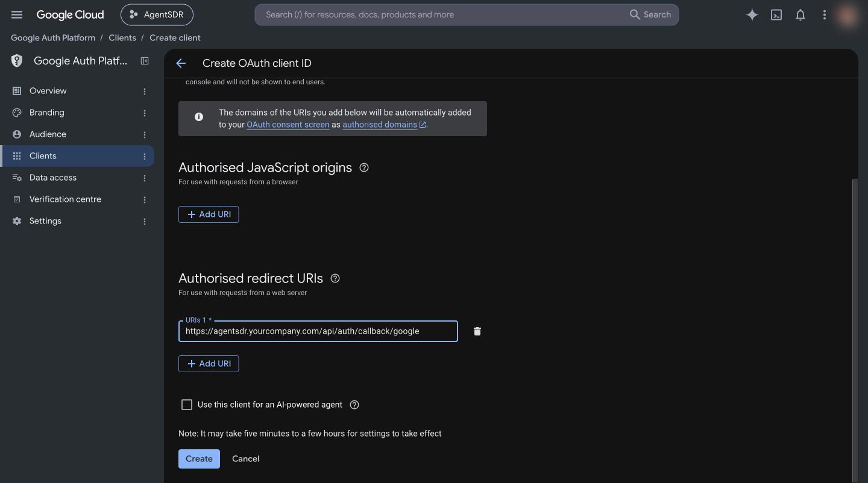
Task: Click the Data access more options dots
Action: (x=145, y=178)
